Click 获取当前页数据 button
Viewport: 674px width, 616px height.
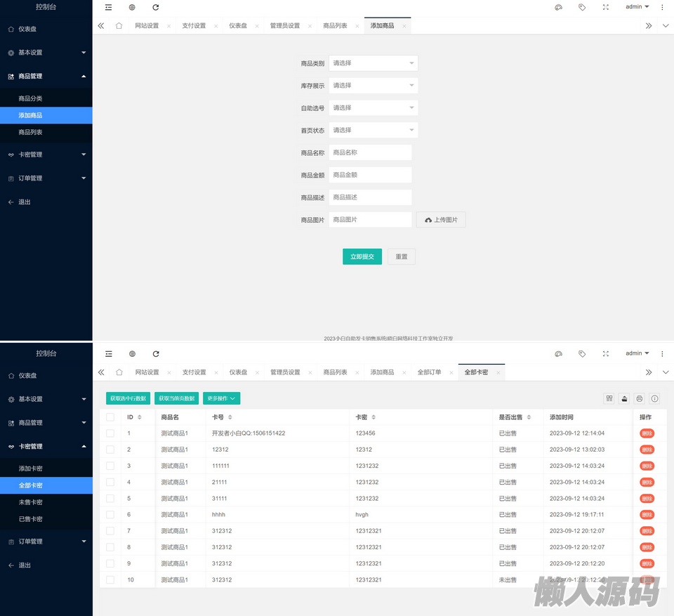click(x=177, y=398)
